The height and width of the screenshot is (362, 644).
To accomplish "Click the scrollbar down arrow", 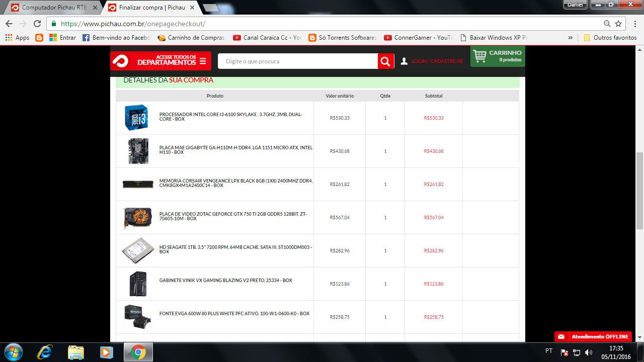I will pyautogui.click(x=640, y=337).
